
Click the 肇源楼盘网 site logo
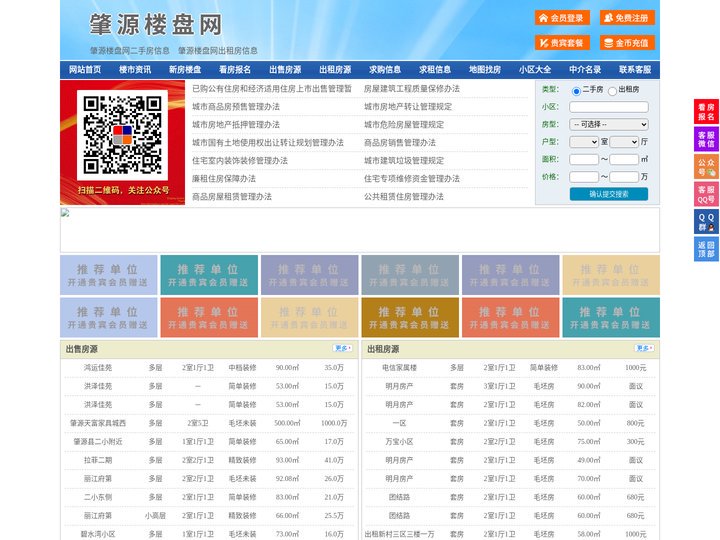click(156, 24)
